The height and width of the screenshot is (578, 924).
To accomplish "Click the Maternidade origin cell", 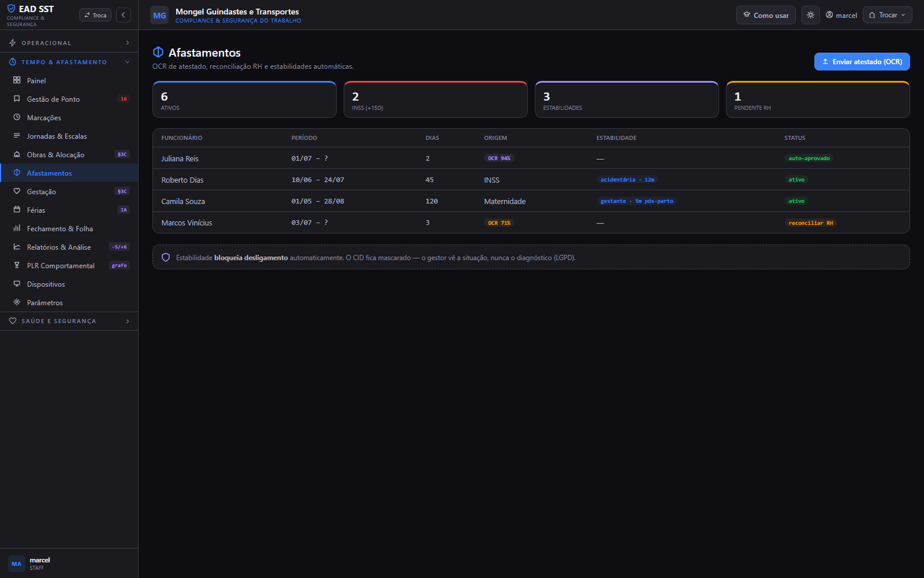I will [x=505, y=201].
